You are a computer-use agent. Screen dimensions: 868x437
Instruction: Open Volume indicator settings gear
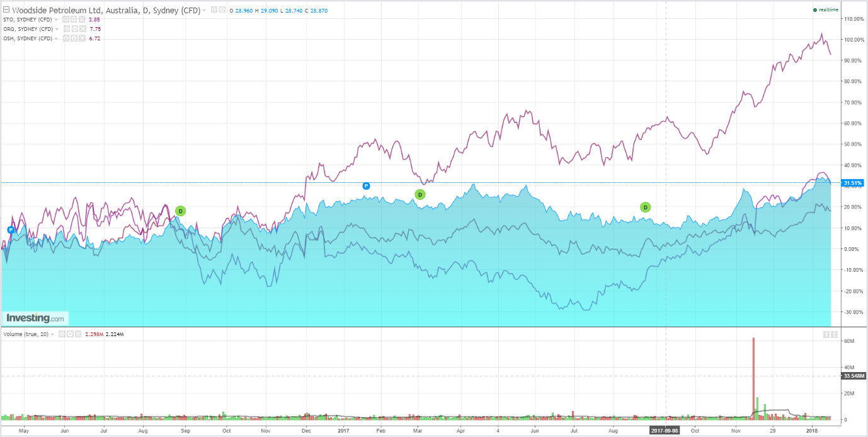(70, 334)
